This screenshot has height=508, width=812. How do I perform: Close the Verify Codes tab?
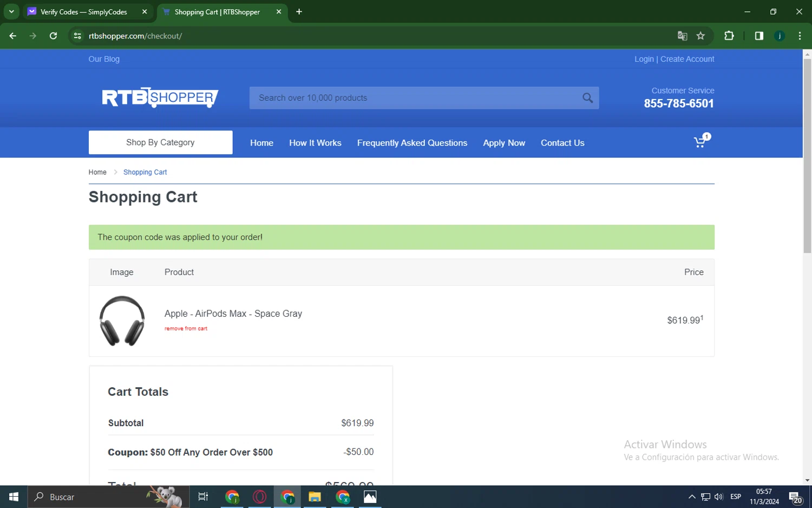(x=145, y=11)
